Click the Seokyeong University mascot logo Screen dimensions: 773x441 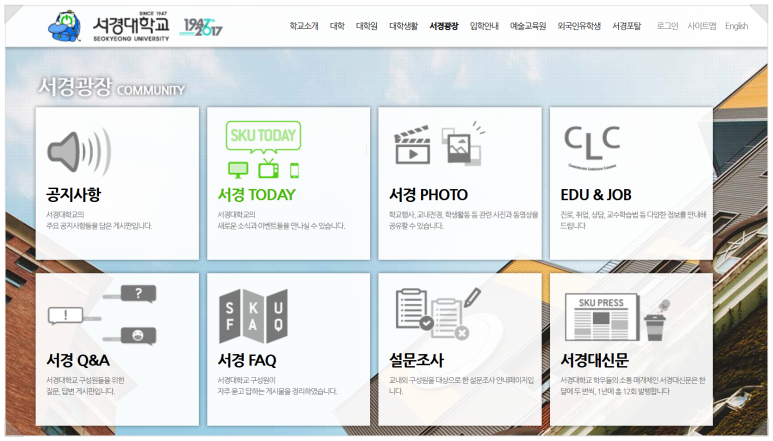(x=65, y=26)
